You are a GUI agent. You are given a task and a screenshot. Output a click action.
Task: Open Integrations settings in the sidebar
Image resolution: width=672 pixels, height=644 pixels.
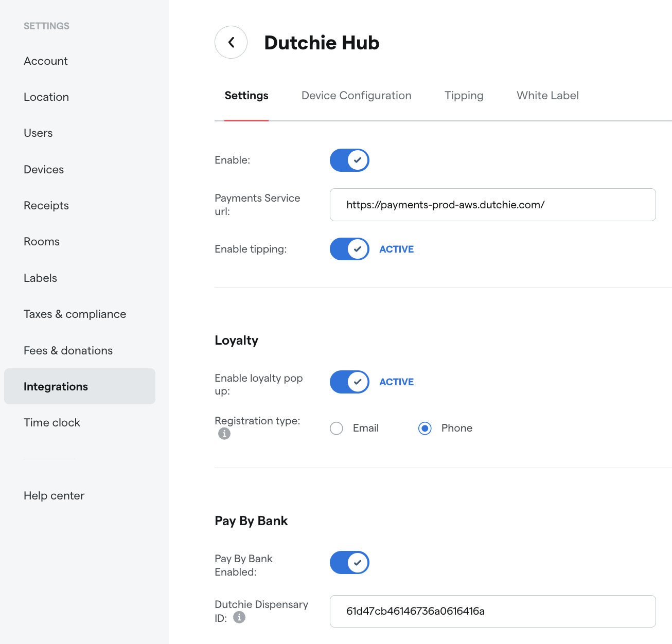coord(56,386)
